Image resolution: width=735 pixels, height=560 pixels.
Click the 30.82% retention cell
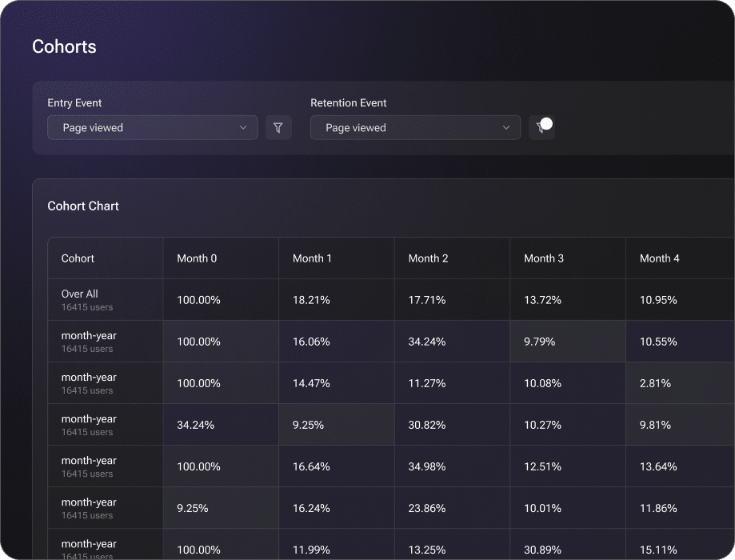[x=427, y=425]
